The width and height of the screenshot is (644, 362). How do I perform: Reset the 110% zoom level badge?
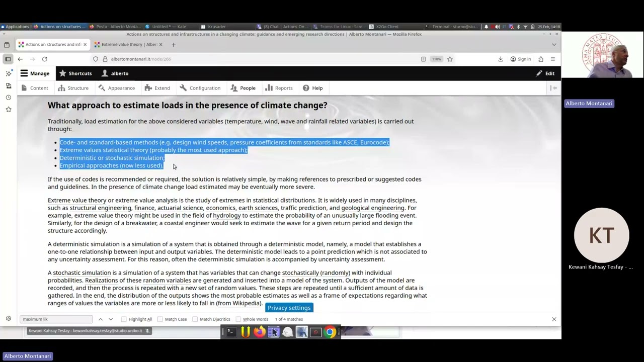point(436,59)
